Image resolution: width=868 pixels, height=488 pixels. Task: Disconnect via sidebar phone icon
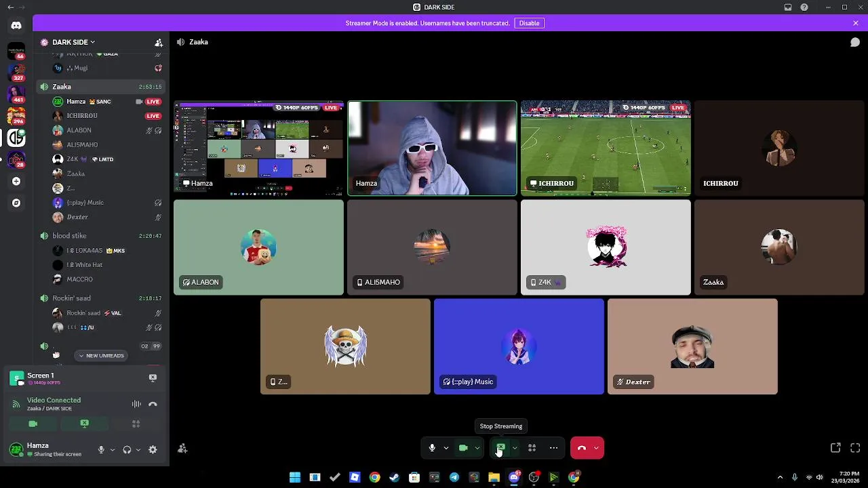click(x=153, y=404)
